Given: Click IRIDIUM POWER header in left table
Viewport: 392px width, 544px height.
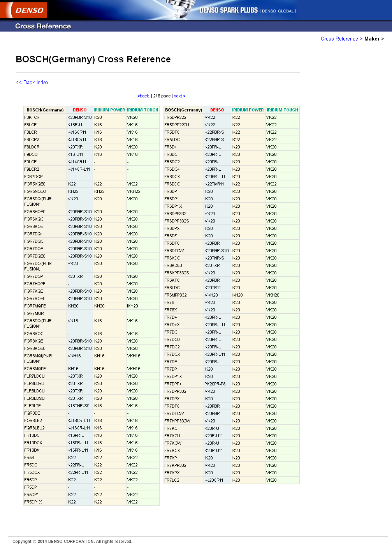Looking at the screenshot, I should 109,110.
